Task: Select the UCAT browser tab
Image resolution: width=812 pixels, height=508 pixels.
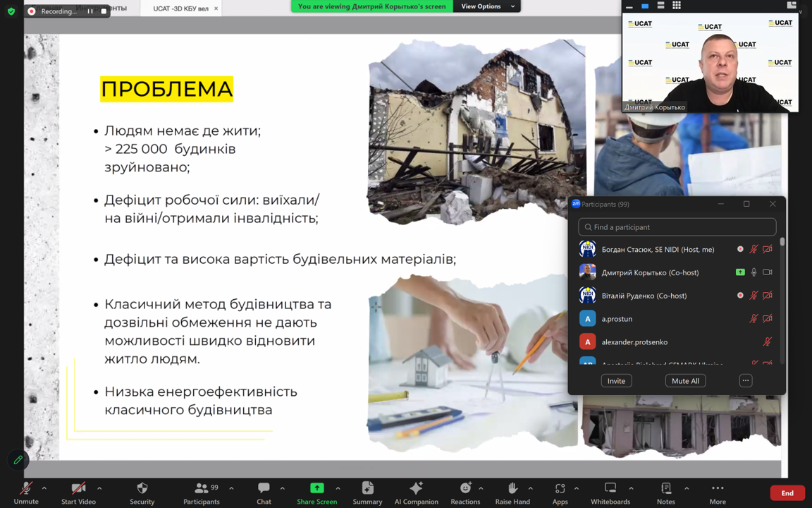Action: coord(180,8)
